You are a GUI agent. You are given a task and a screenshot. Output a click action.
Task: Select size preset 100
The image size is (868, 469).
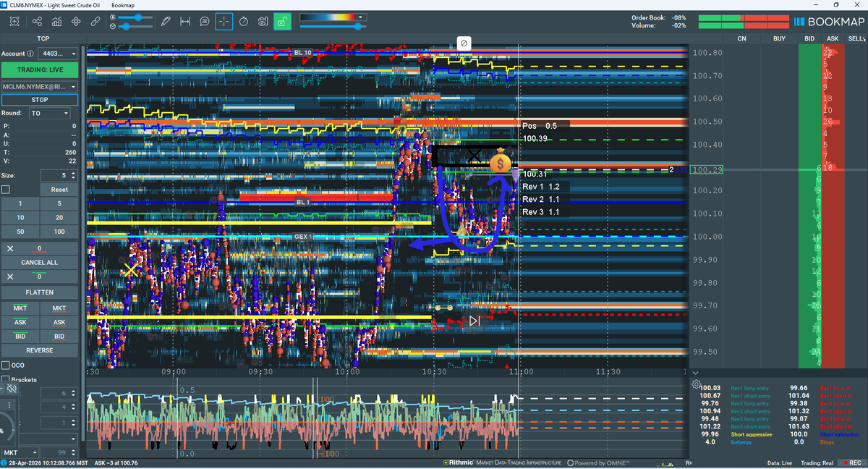coord(59,232)
